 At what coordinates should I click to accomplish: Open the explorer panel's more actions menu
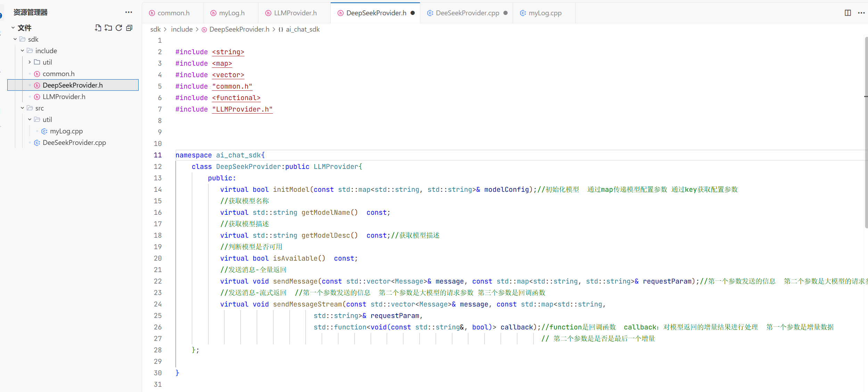[129, 13]
